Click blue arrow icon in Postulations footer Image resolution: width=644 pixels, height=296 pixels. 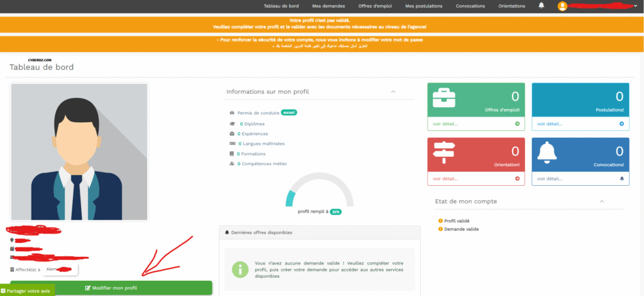[621, 123]
